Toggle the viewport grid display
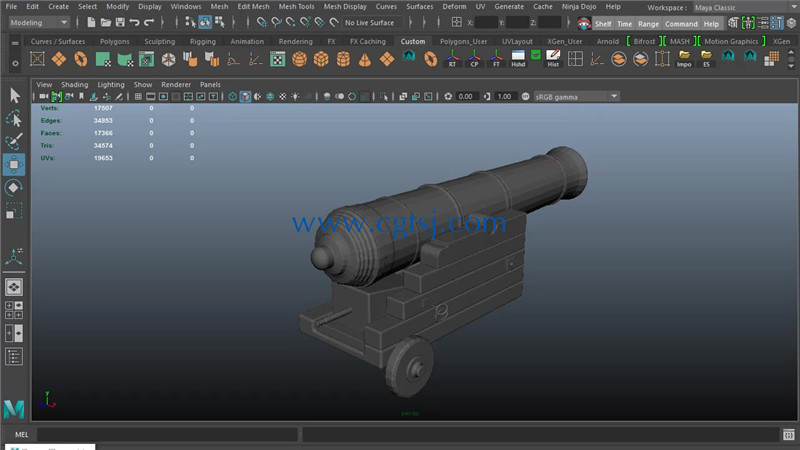 point(138,96)
